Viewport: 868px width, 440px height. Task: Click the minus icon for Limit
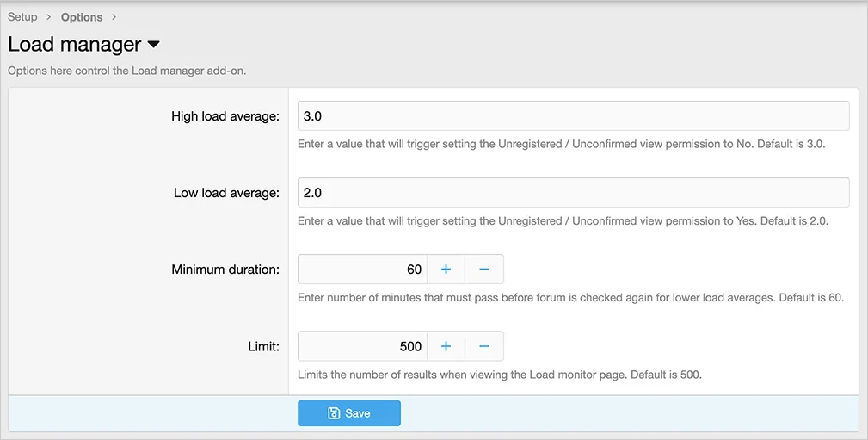(x=484, y=346)
